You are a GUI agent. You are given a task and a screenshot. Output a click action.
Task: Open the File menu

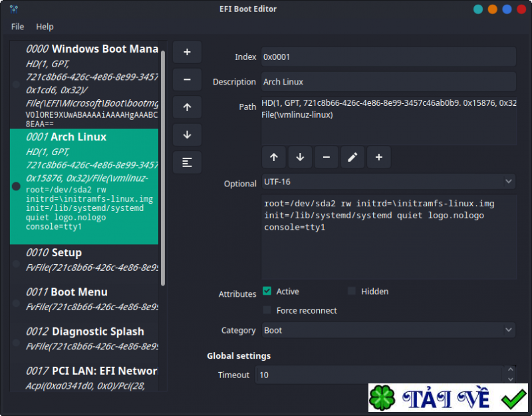(17, 27)
